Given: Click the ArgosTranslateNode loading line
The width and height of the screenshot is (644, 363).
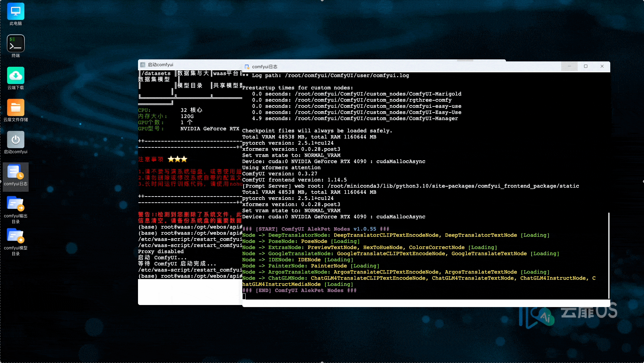Looking at the screenshot, I should click(x=396, y=272).
